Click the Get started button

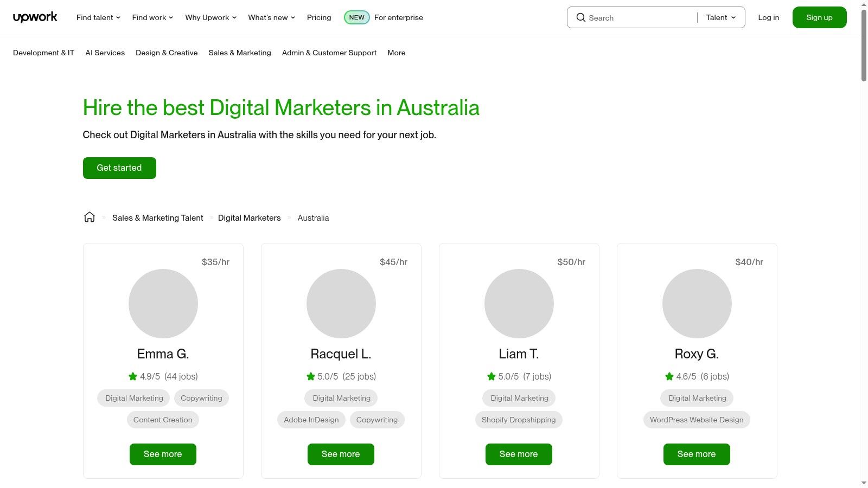click(119, 168)
